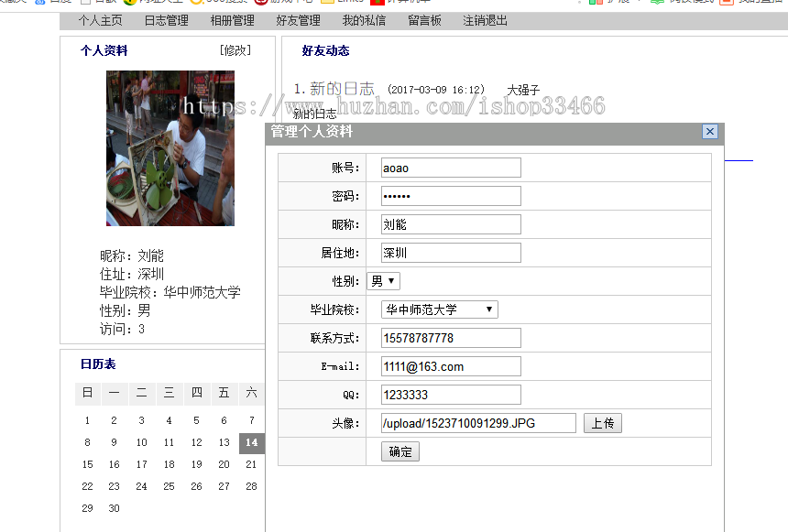
Task: Open 我的私信 navigation item
Action: [x=364, y=20]
